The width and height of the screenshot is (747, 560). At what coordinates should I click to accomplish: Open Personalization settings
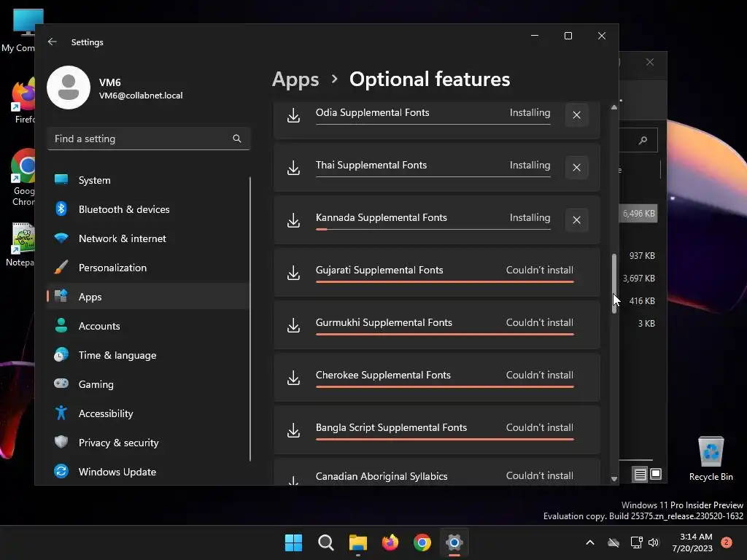click(x=147, y=268)
